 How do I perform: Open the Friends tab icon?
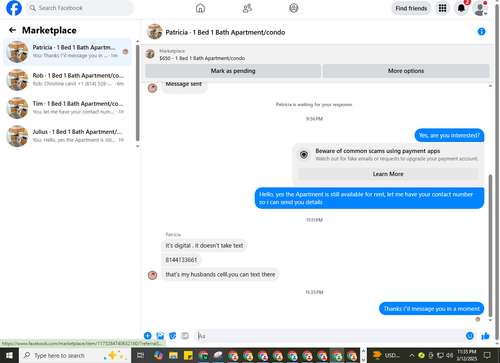tap(247, 8)
